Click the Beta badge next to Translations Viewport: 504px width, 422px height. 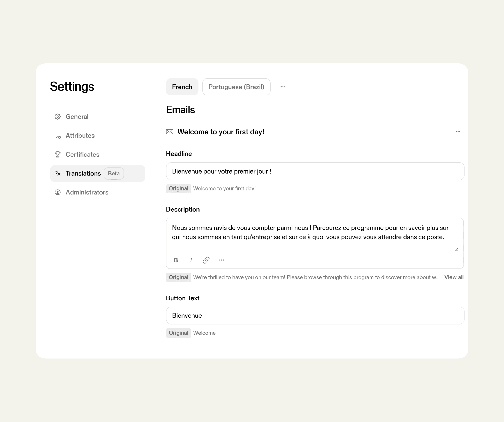click(x=114, y=173)
